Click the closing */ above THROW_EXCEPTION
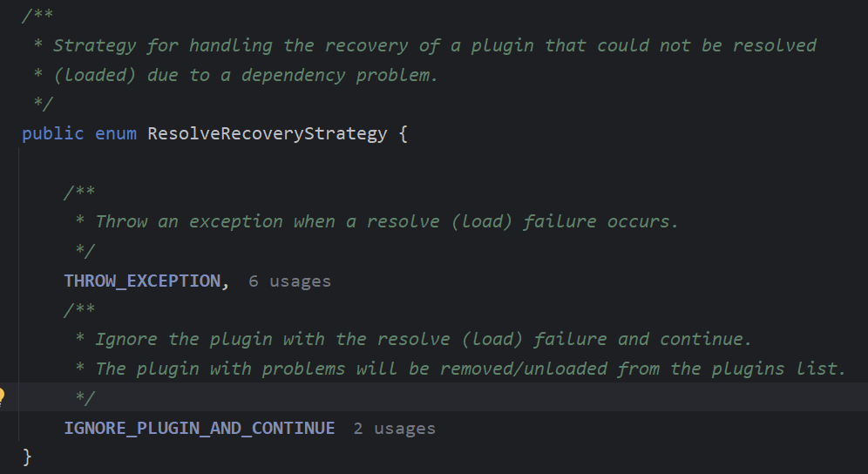This screenshot has width=868, height=474. (85, 251)
